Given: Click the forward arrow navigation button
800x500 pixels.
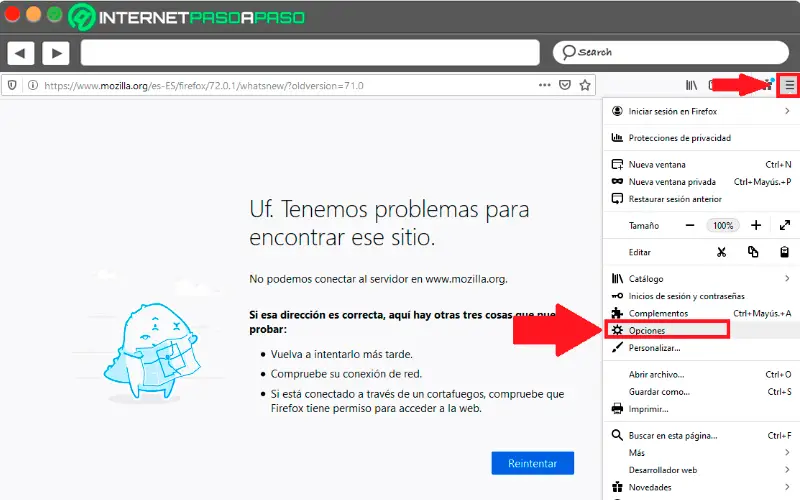Looking at the screenshot, I should [56, 53].
